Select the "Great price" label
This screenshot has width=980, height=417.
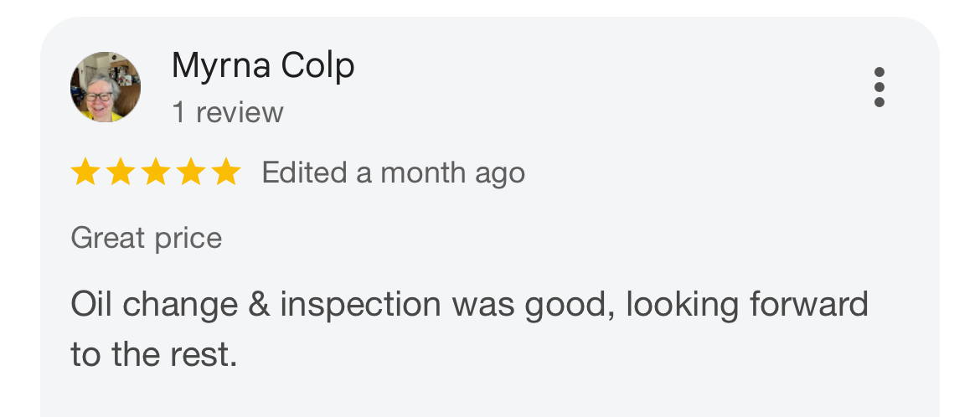tap(147, 239)
